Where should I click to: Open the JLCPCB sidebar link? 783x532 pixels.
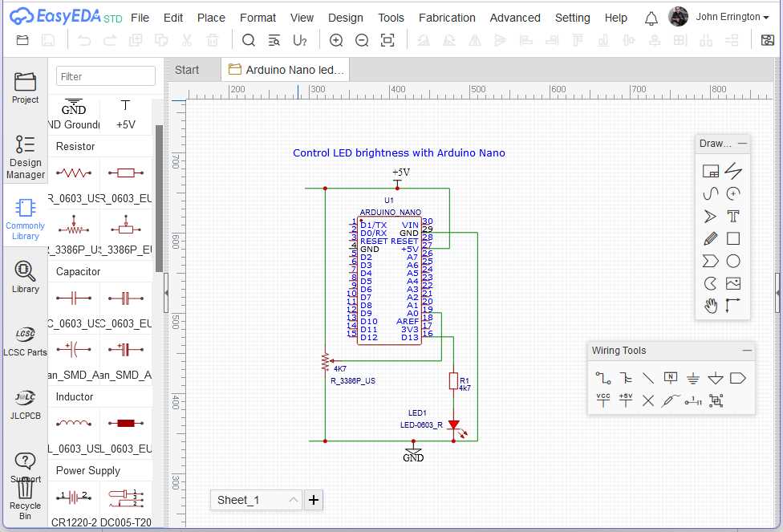pyautogui.click(x=25, y=405)
